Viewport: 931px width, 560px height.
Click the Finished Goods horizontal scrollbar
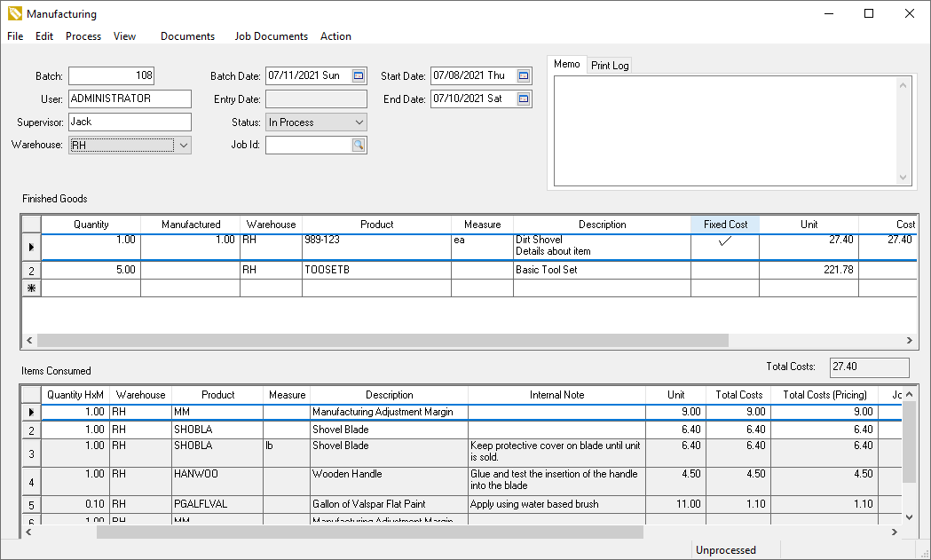[x=382, y=341]
